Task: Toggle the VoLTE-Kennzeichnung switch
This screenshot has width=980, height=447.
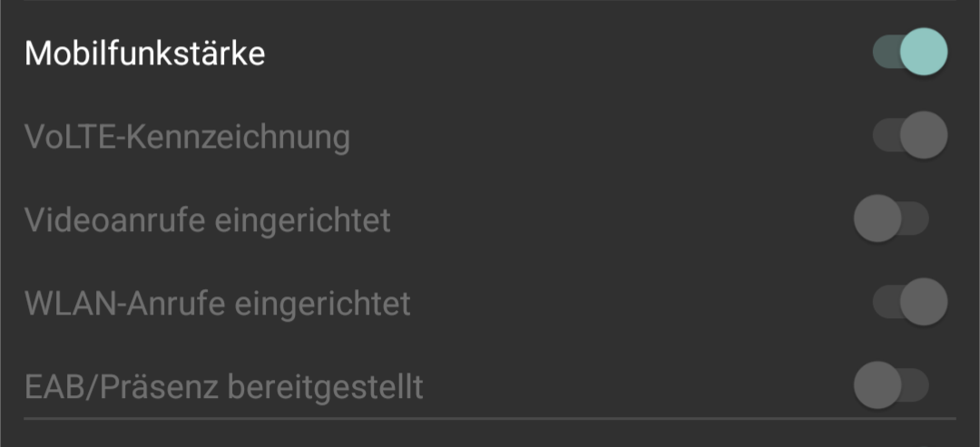Action: point(909,136)
